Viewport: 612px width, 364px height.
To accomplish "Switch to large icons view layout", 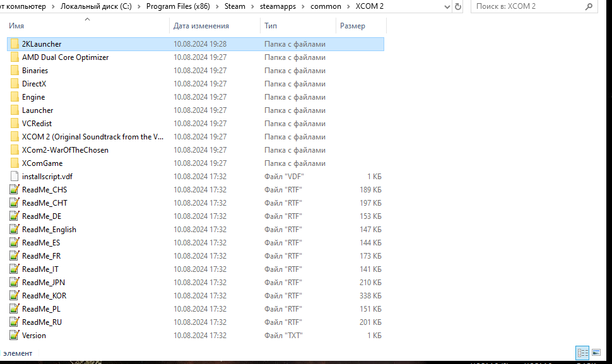I will click(596, 353).
